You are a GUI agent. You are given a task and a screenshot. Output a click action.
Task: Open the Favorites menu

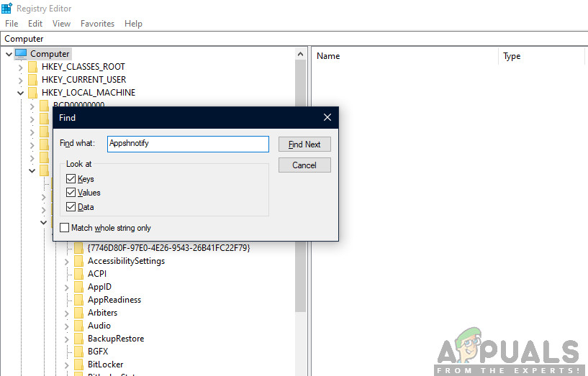point(97,24)
